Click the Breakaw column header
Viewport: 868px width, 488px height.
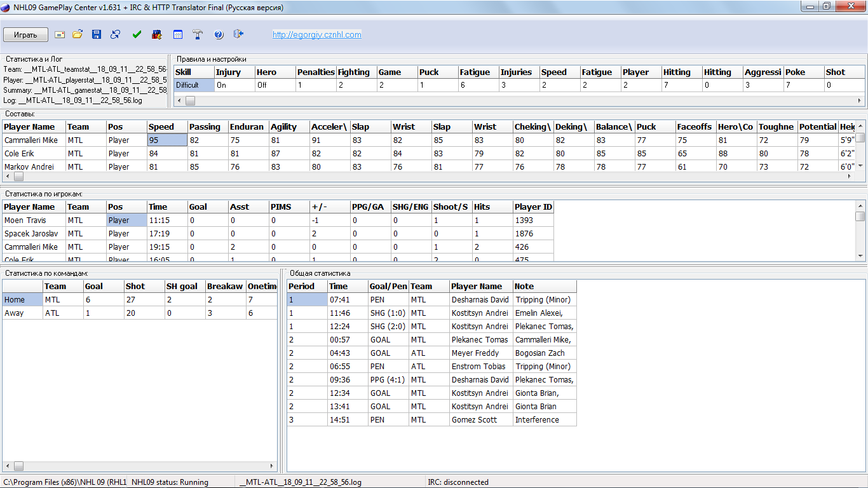coord(226,286)
